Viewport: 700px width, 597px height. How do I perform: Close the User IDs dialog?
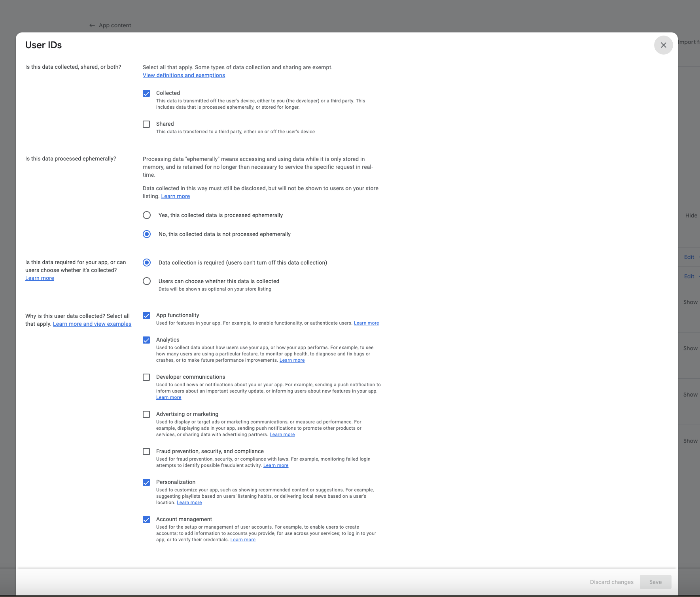(x=663, y=45)
